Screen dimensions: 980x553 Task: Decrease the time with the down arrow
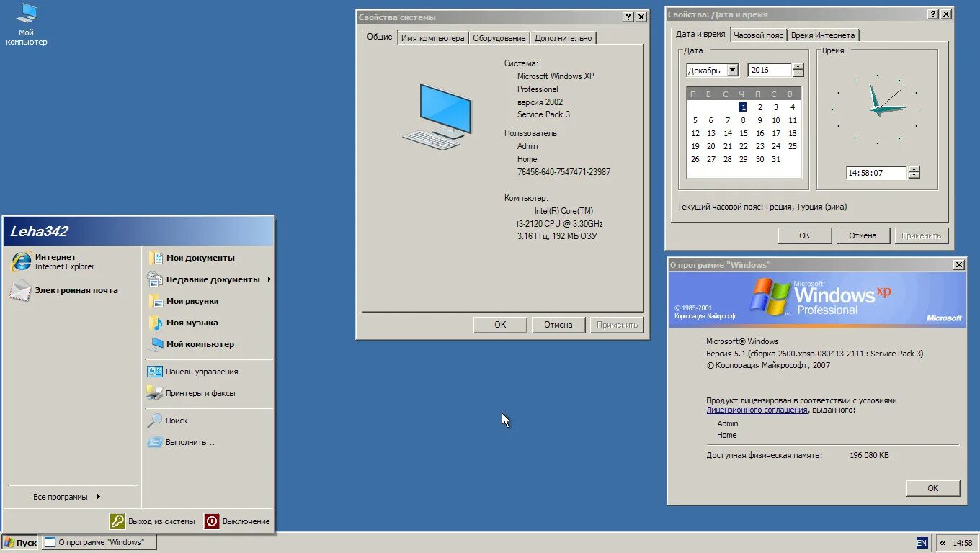(x=914, y=176)
